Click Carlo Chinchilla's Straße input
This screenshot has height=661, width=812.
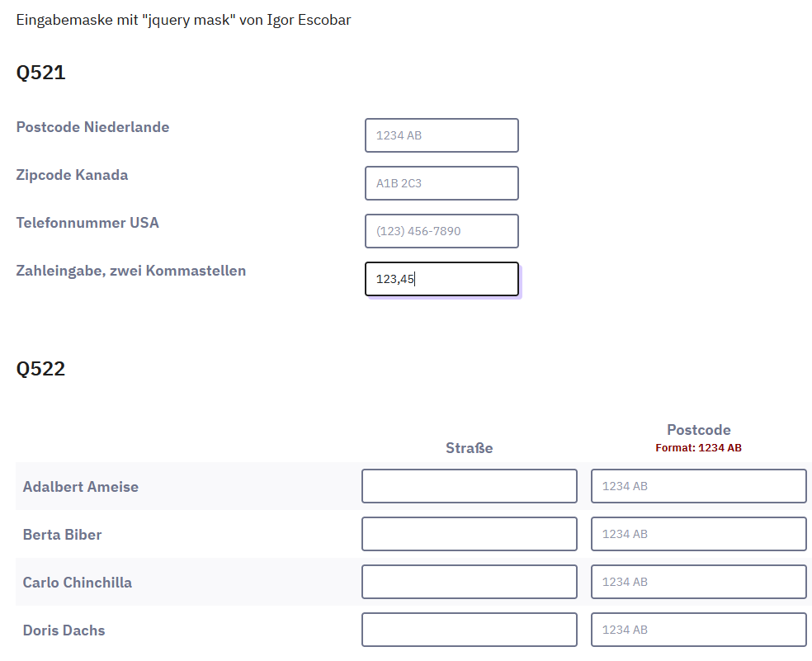tap(469, 582)
